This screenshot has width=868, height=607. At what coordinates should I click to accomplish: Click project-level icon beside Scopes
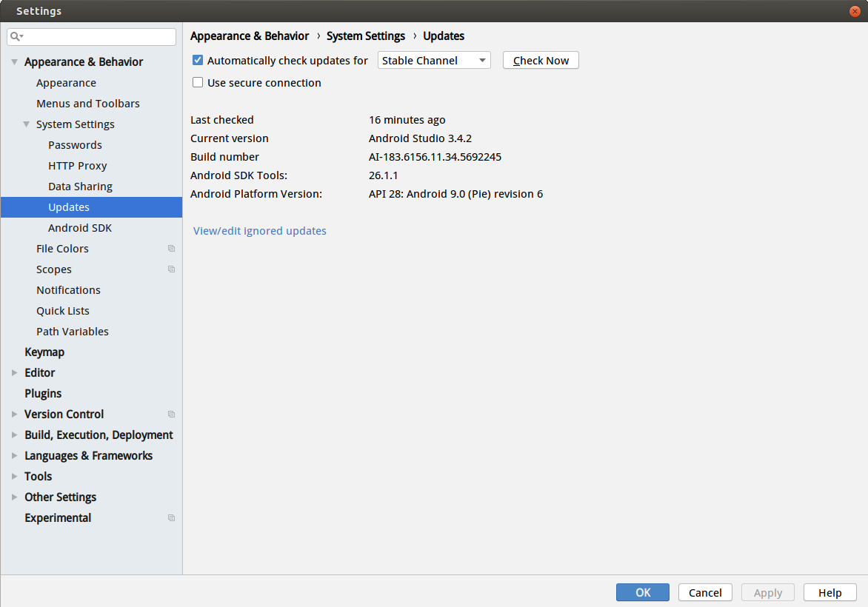pos(172,269)
